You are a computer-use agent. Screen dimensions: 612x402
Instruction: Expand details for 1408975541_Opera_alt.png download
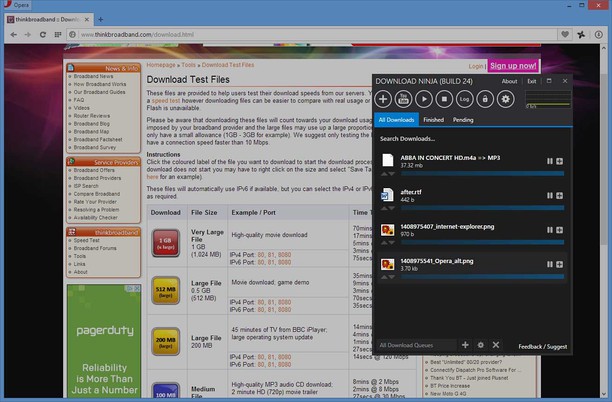[559, 264]
